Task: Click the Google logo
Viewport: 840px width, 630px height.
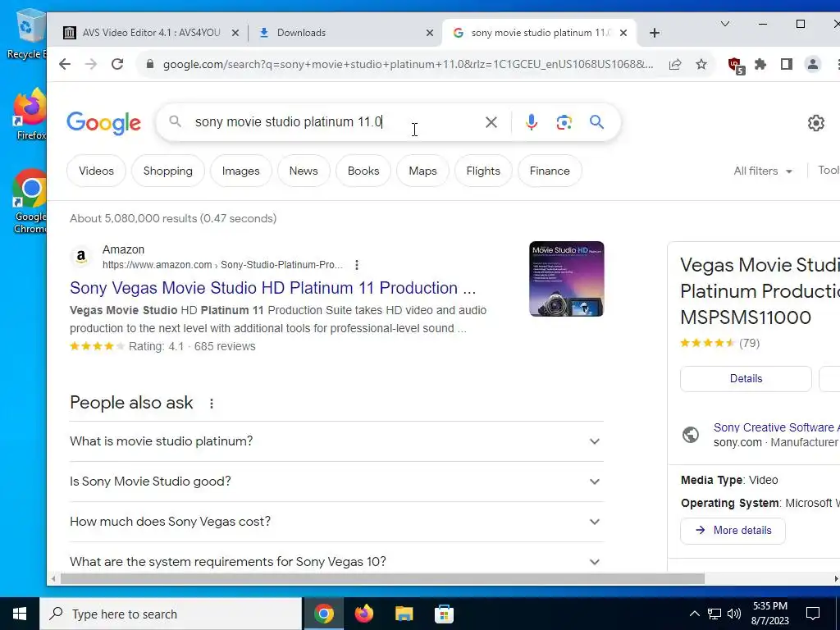Action: (x=104, y=123)
